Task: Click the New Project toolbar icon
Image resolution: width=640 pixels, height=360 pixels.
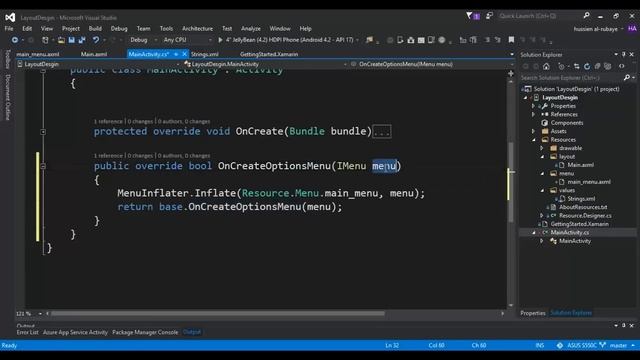Action: point(45,40)
